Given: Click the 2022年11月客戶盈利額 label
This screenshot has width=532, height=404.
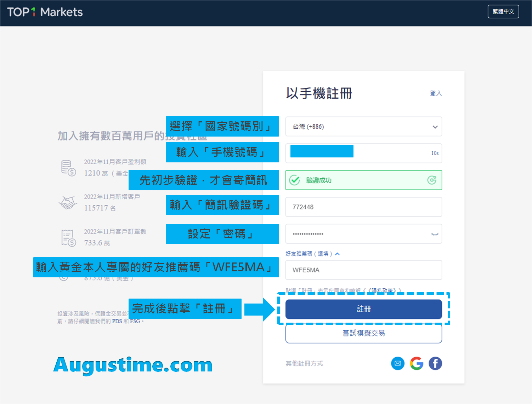Looking at the screenshot, I should pos(115,162).
